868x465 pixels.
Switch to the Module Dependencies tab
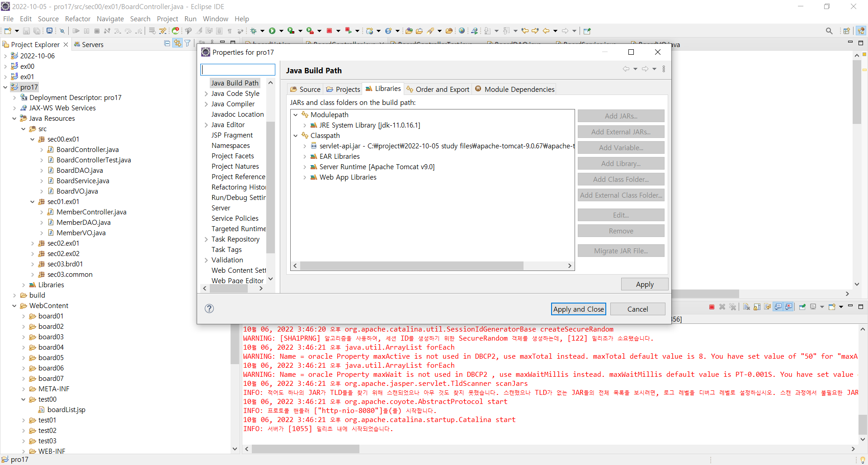click(514, 89)
